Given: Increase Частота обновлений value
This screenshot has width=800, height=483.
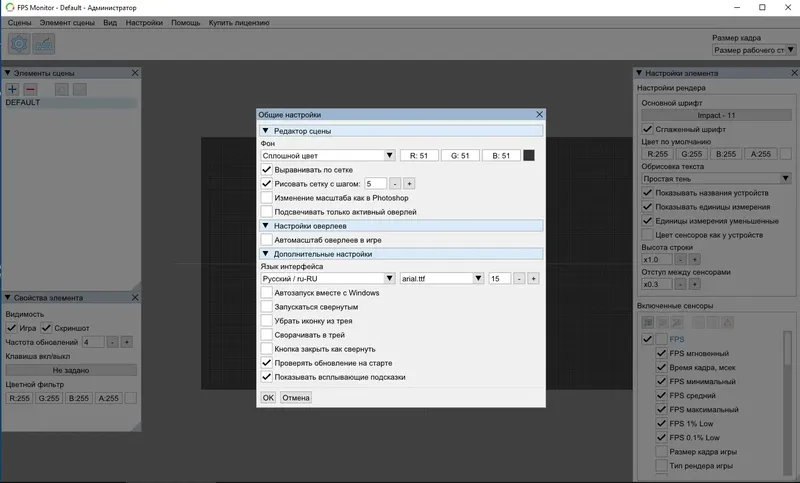Looking at the screenshot, I should tap(127, 342).
